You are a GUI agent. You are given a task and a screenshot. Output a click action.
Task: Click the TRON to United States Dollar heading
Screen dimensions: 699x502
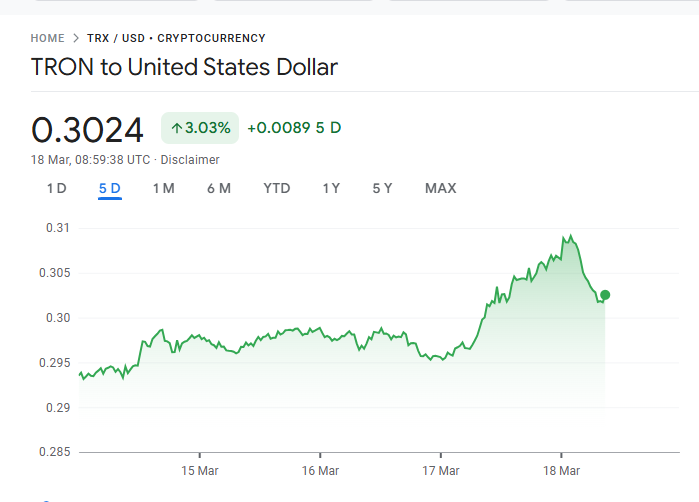click(x=184, y=68)
